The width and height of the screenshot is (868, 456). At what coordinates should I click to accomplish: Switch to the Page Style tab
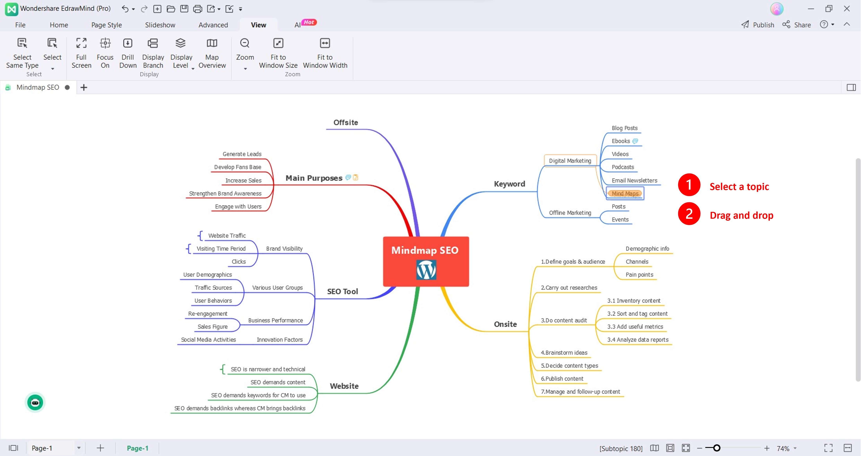click(x=106, y=25)
